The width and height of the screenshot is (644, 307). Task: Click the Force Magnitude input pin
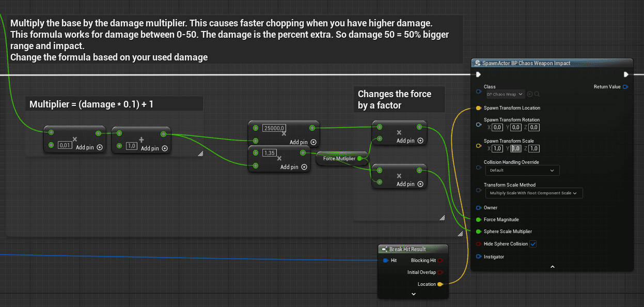478,220
